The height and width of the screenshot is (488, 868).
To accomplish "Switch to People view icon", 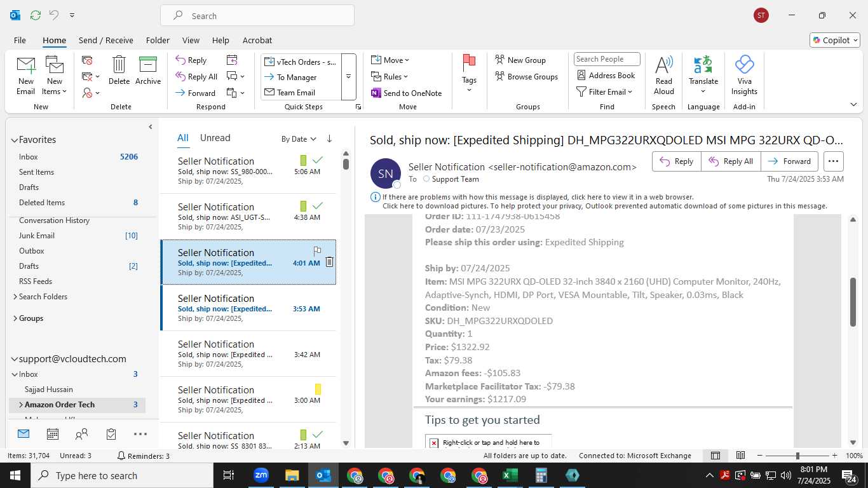I will pyautogui.click(x=82, y=434).
